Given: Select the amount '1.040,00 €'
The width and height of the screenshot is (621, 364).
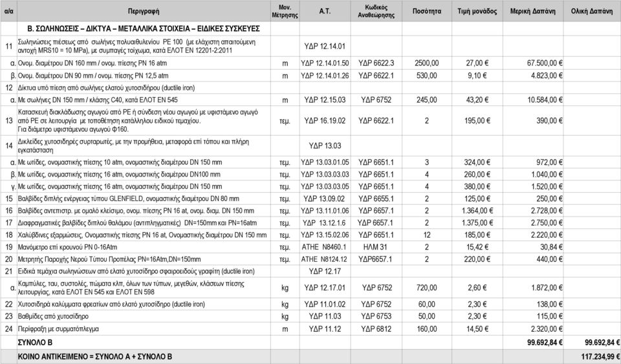Looking at the screenshot, I should coord(547,174).
